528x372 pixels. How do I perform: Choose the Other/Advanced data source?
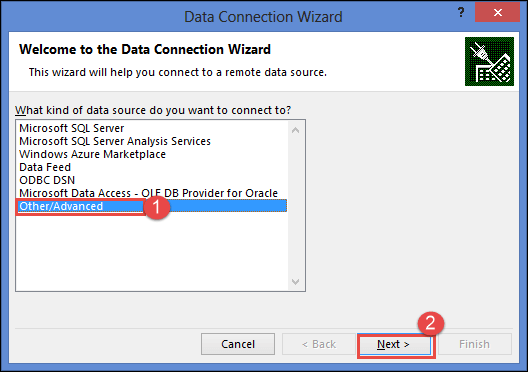tap(152, 206)
